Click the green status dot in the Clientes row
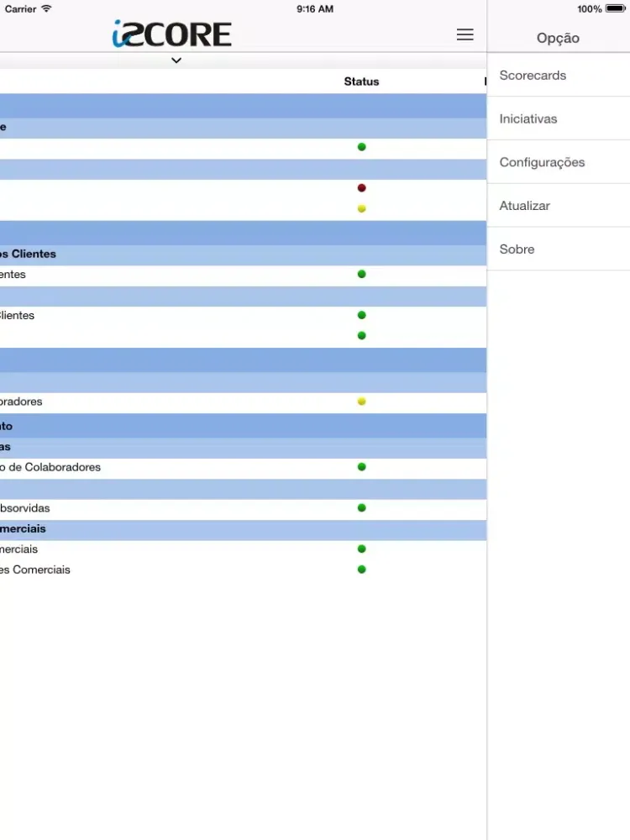Screen dimensions: 630x840 coord(361,315)
